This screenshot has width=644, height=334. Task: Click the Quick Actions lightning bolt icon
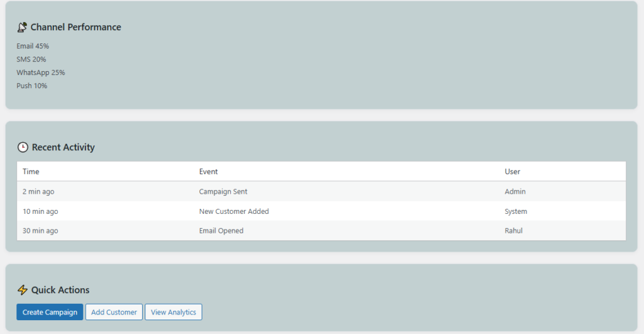23,290
